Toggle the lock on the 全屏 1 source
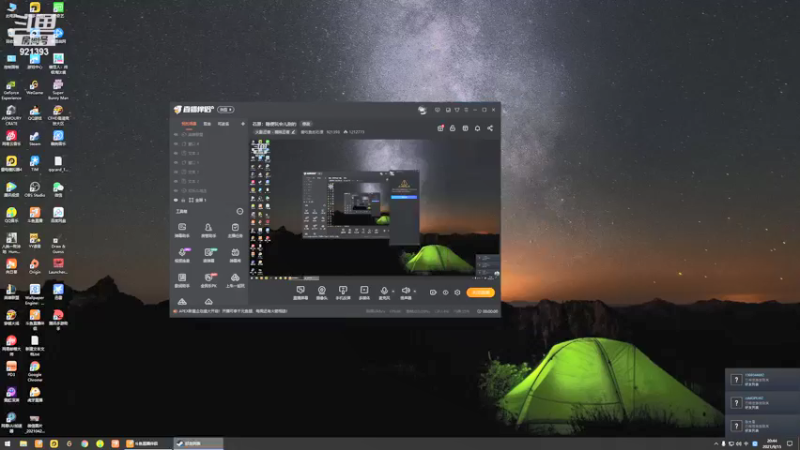The image size is (800, 450). [184, 200]
